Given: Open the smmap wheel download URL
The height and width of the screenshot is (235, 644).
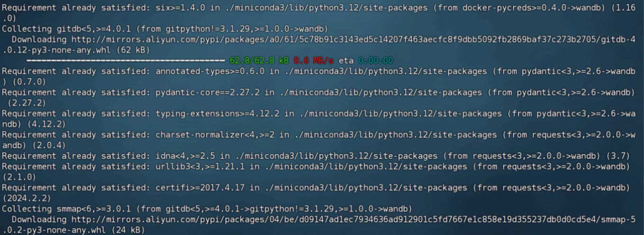Looking at the screenshot, I should click(x=354, y=219).
